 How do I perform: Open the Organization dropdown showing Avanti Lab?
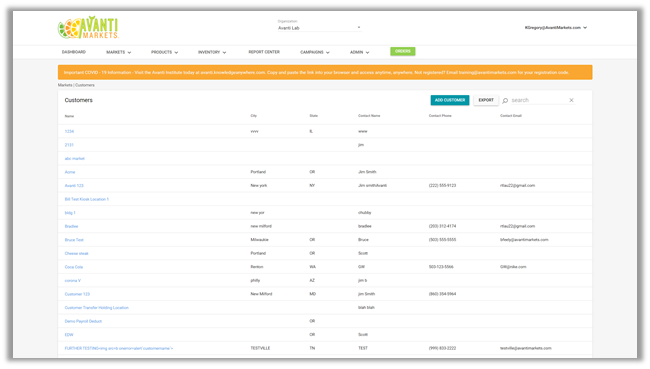(319, 28)
